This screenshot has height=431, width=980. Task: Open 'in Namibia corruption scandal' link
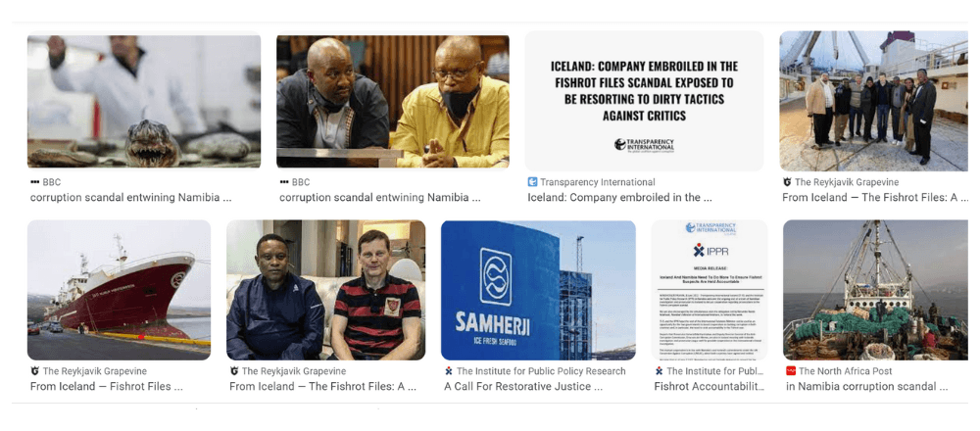coord(866,387)
